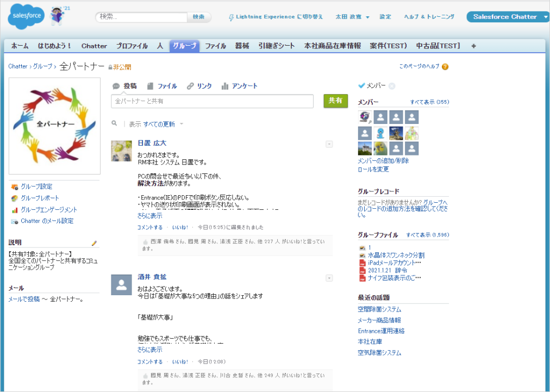The width and height of the screenshot is (550, 392).
Task: Open the 本社商品在庫情報 tab
Action: pyautogui.click(x=333, y=46)
